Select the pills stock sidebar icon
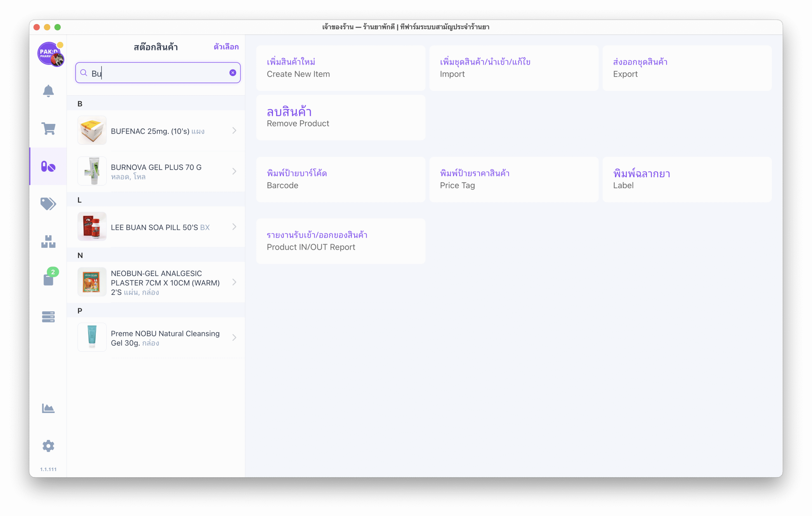 click(x=48, y=166)
